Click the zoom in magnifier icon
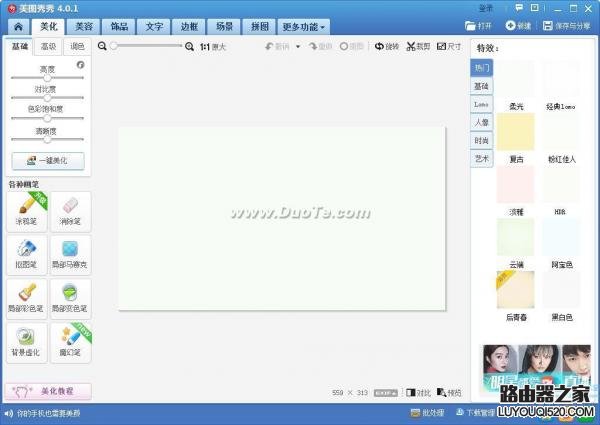The width and height of the screenshot is (600, 425). click(189, 47)
